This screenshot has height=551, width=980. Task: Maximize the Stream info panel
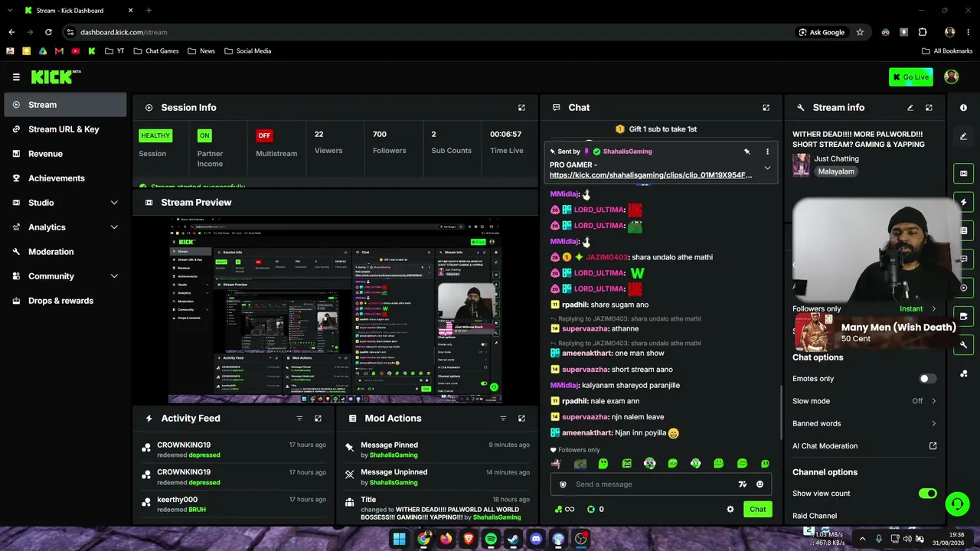(x=929, y=108)
